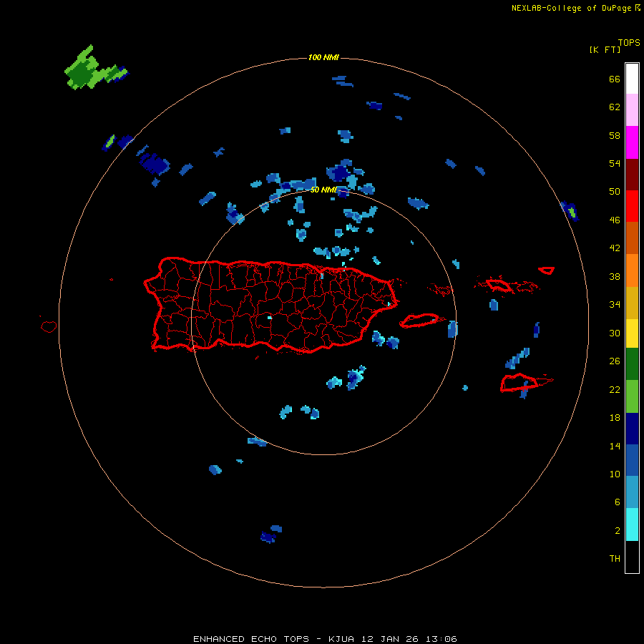Pick the dark red (maroon) legend swatch
The width and height of the screenshot is (644, 644).
(x=632, y=174)
